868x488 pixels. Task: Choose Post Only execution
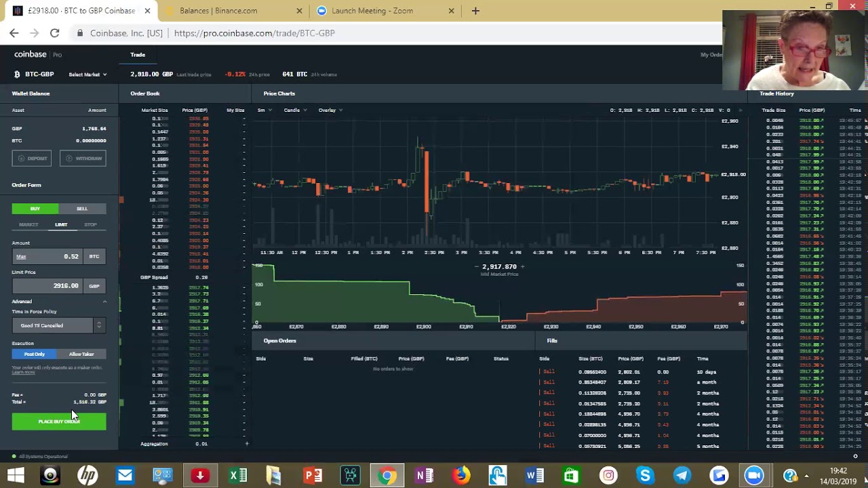[34, 354]
